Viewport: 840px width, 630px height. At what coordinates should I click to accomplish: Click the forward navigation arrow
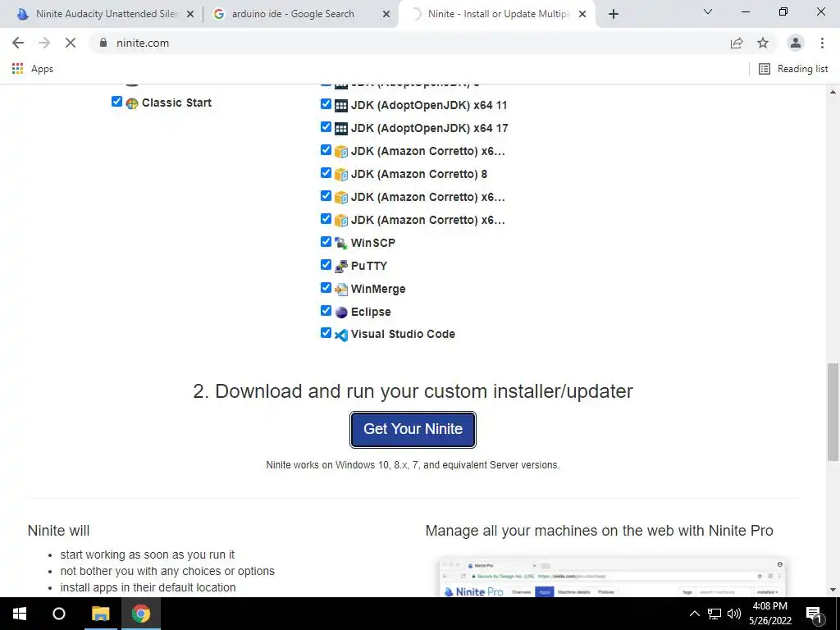pos(44,43)
